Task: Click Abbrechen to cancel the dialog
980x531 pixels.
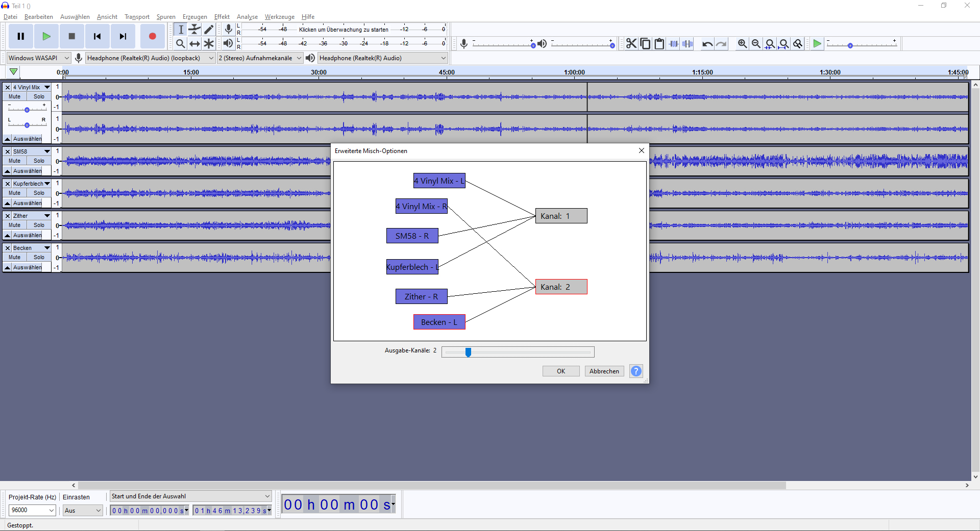Action: pyautogui.click(x=604, y=371)
